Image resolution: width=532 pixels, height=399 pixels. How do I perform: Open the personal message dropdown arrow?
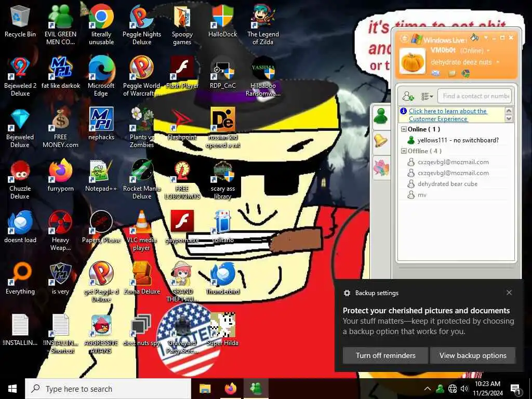[x=498, y=62]
